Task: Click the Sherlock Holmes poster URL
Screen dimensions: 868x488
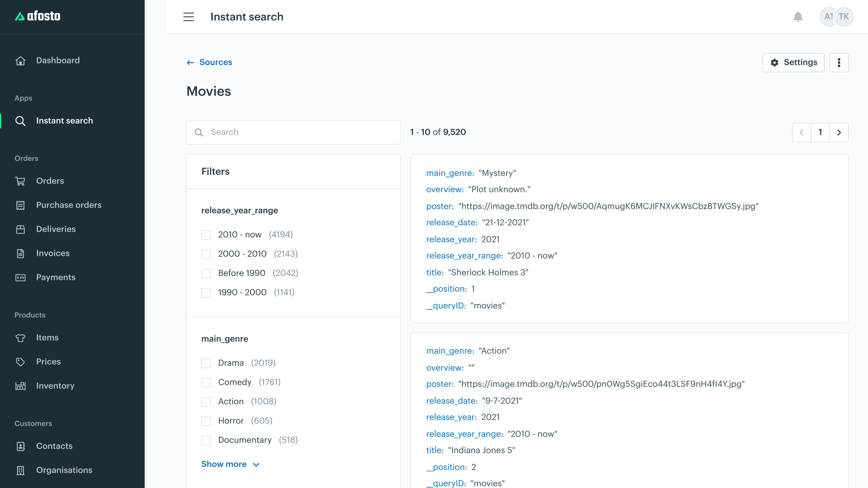Action: [x=608, y=206]
